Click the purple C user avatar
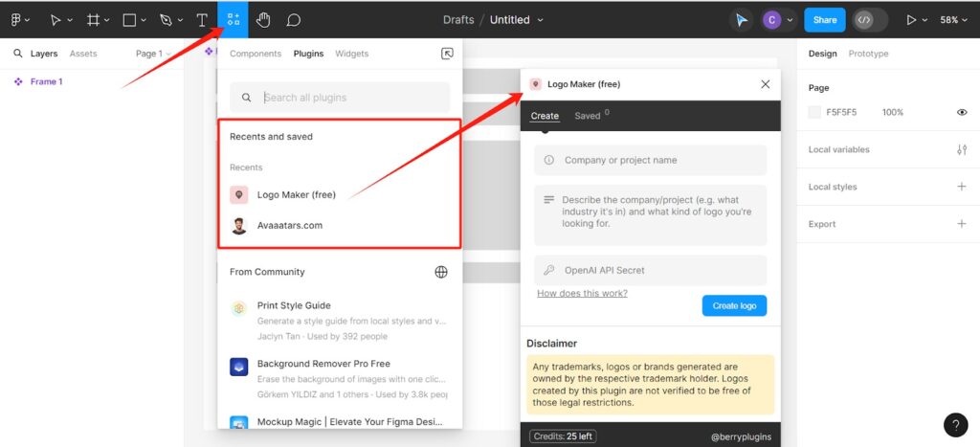Screen dimensions: 980x447 [771, 20]
